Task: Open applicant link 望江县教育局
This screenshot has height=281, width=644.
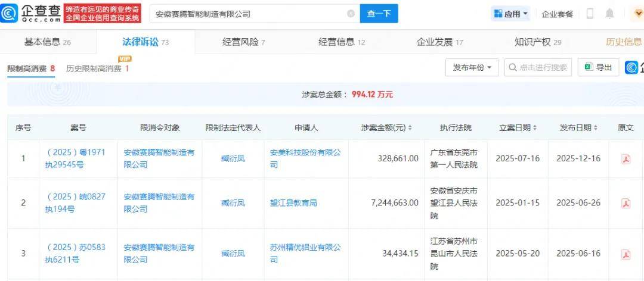Action: point(293,203)
